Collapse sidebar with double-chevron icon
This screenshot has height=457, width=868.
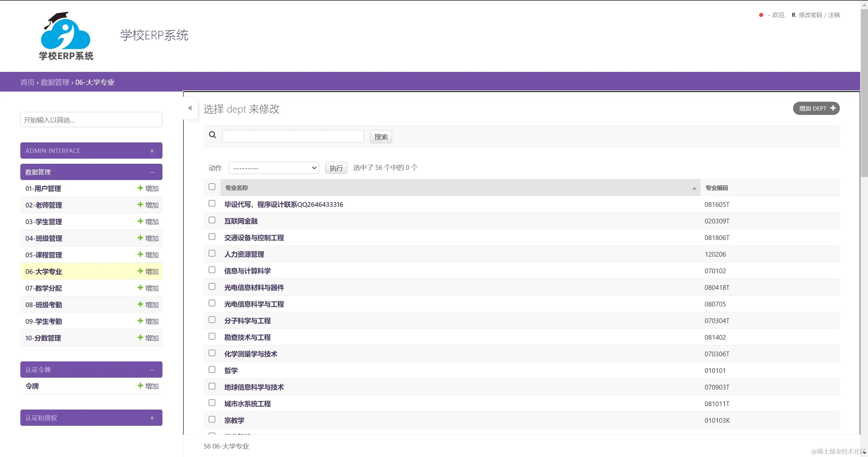[x=190, y=108]
